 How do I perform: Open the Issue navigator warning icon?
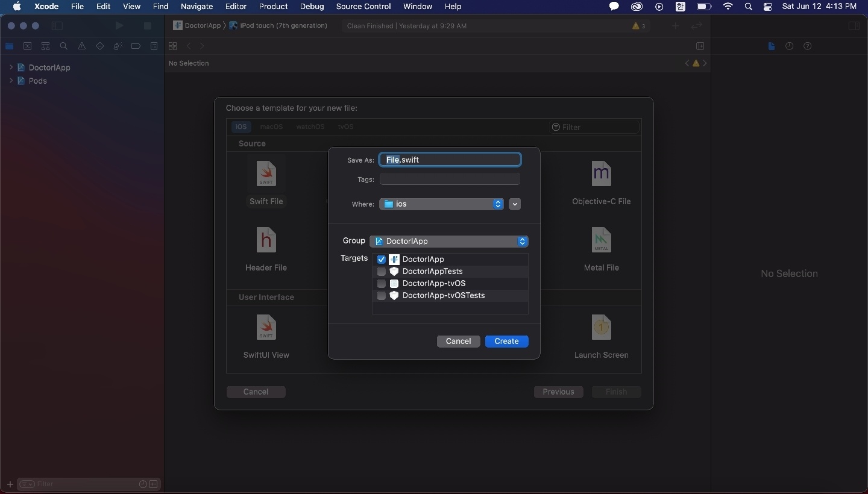pos(81,46)
